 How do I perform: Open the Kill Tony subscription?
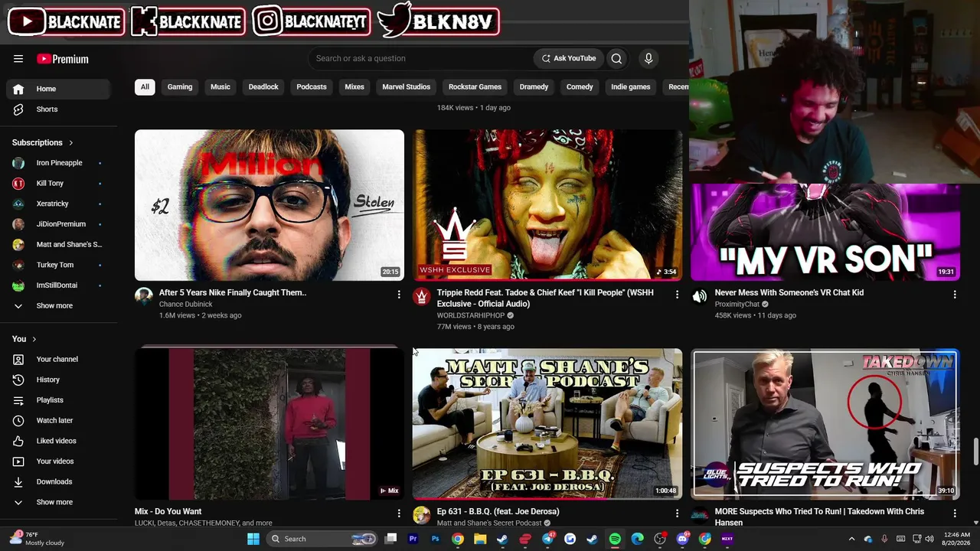pyautogui.click(x=58, y=184)
